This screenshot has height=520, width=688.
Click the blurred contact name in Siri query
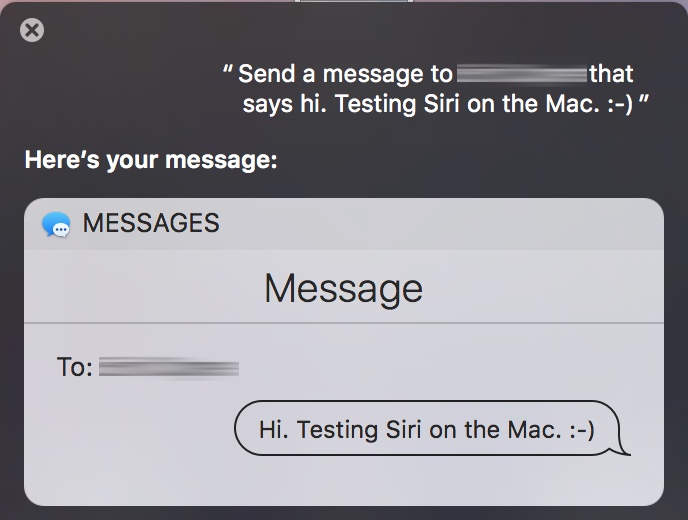(522, 73)
